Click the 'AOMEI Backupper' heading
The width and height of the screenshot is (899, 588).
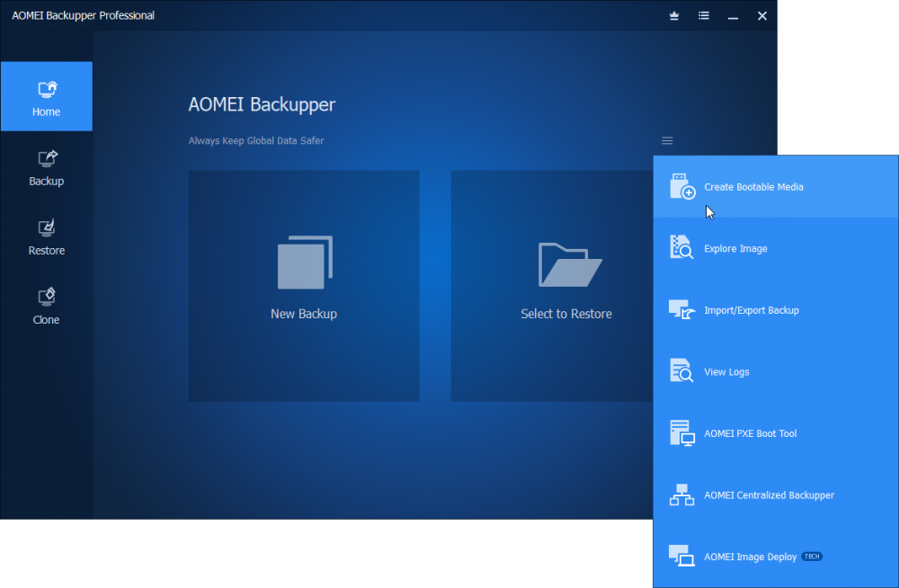pos(262,104)
